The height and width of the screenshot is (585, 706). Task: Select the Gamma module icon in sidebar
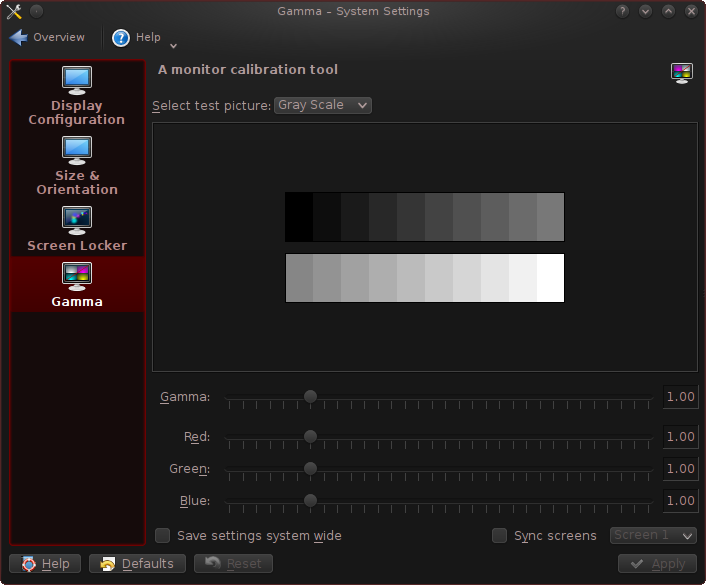click(77, 276)
